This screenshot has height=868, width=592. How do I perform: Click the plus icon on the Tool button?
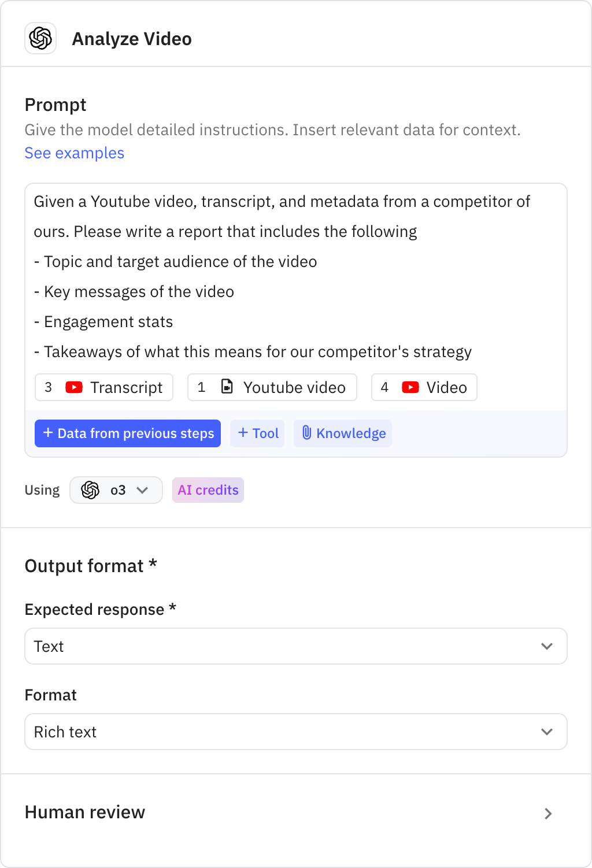[x=243, y=433]
